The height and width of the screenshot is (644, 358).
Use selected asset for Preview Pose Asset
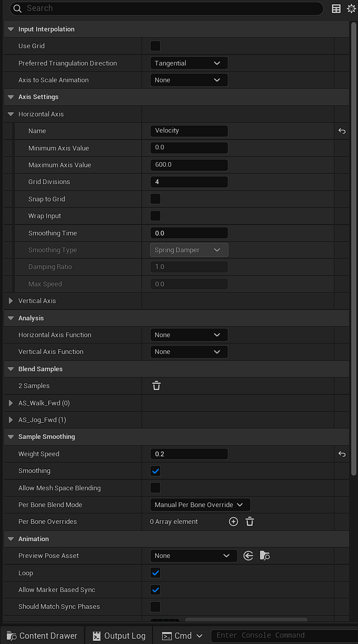[248, 556]
